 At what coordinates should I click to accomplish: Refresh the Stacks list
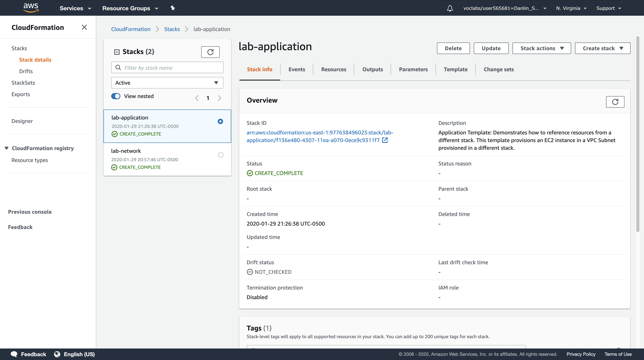[x=210, y=52]
